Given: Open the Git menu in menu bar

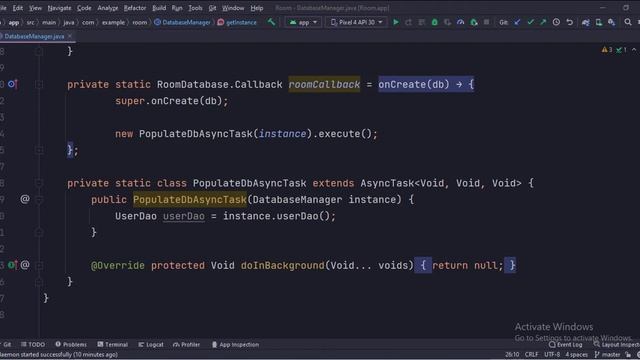Looking at the screenshot, I should 212,8.
